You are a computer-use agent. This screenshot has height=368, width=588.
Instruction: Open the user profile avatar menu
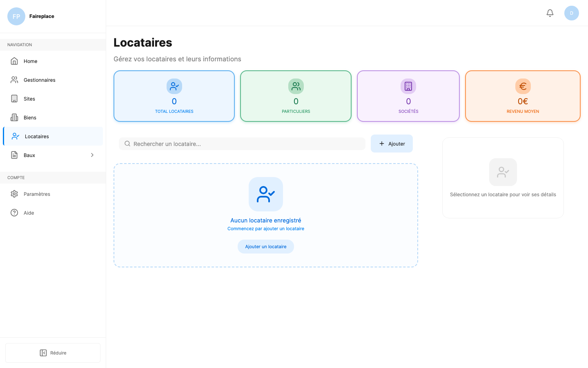click(572, 13)
